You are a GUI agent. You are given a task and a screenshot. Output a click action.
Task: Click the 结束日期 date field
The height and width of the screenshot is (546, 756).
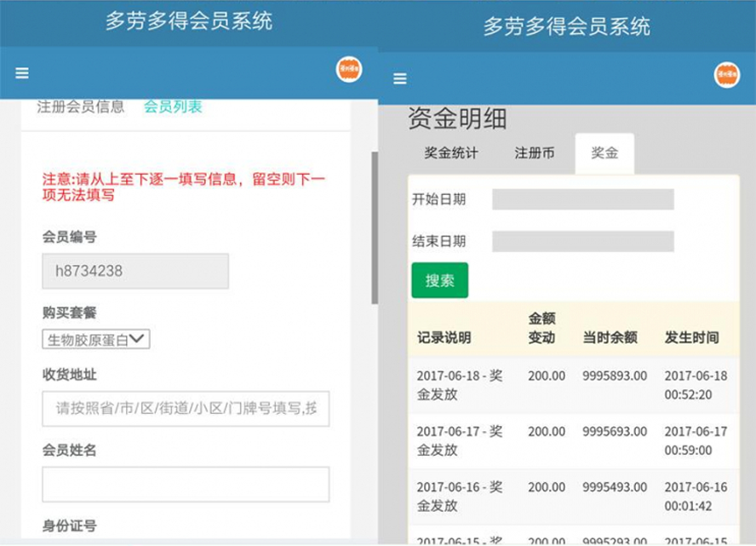coord(583,241)
